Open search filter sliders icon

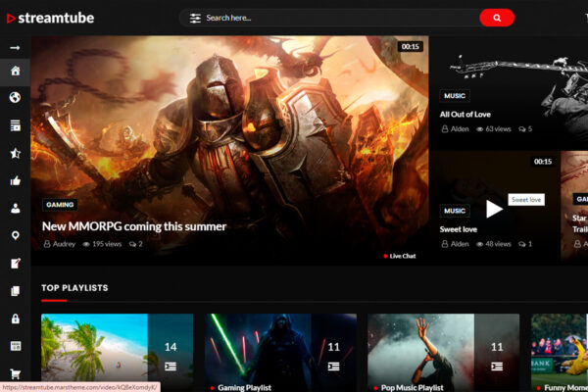point(195,18)
